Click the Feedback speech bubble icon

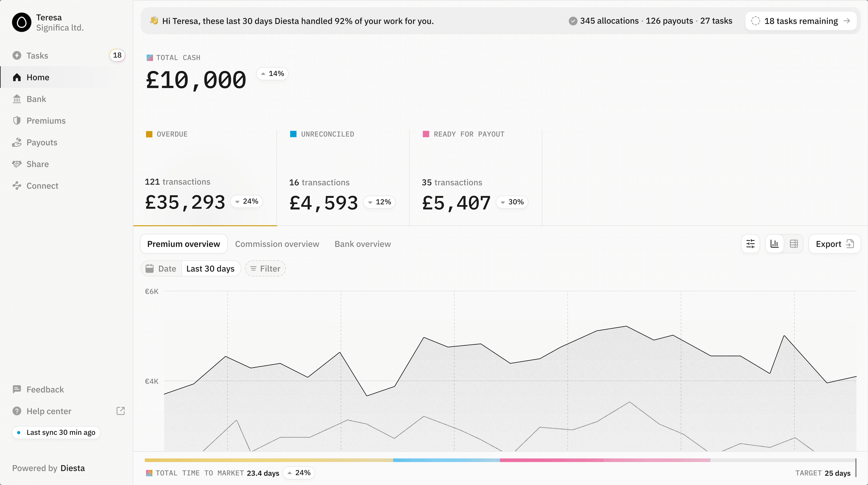pos(17,389)
